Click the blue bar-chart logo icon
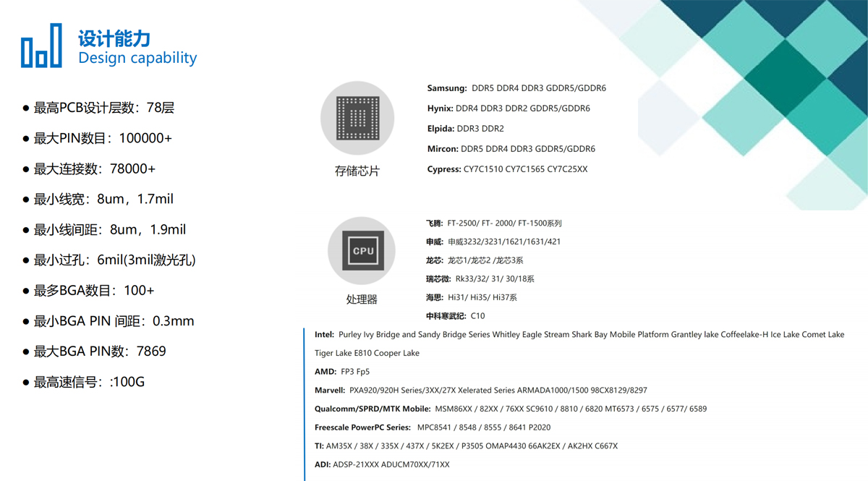The height and width of the screenshot is (481, 868). click(x=41, y=46)
